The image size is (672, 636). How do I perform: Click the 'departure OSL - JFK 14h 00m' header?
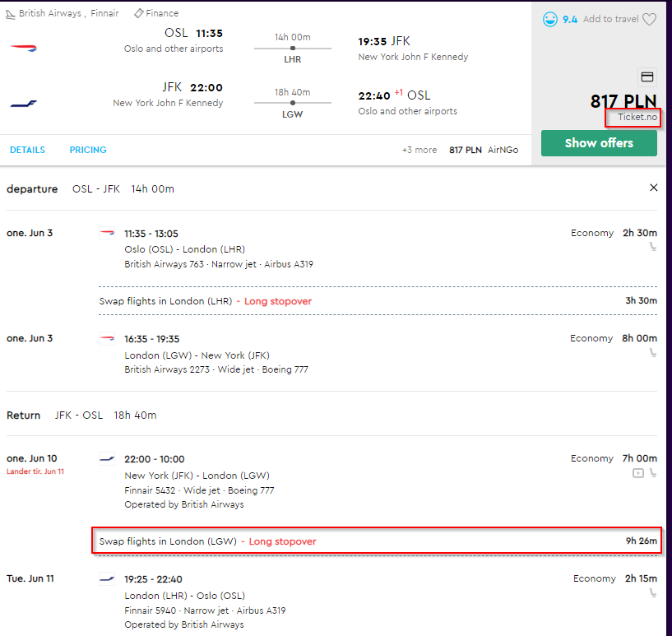click(x=90, y=189)
